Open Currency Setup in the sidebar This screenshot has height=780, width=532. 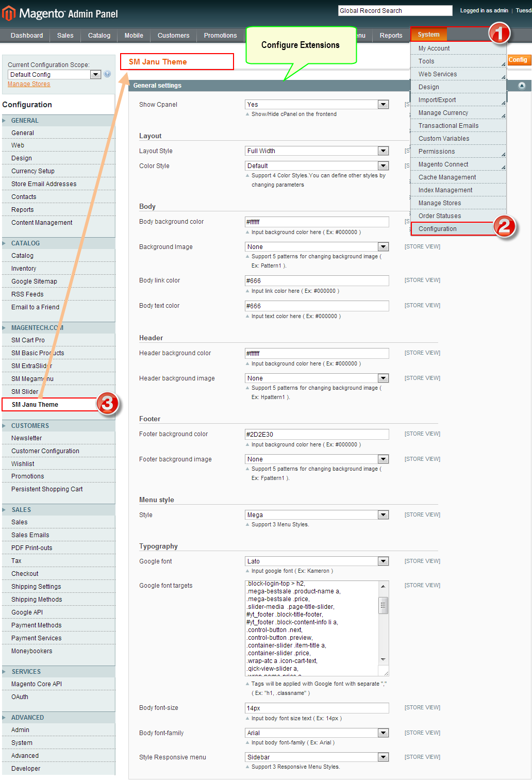point(33,171)
